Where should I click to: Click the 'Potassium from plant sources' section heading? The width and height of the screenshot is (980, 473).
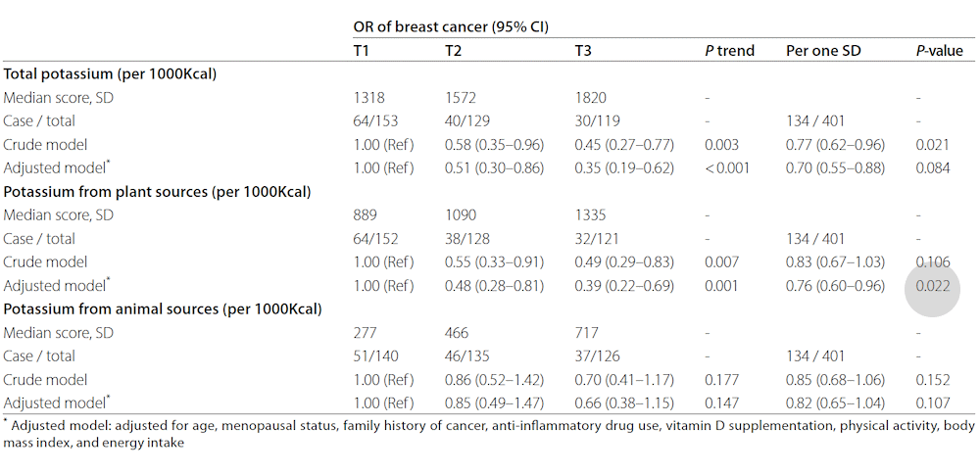pyautogui.click(x=158, y=192)
